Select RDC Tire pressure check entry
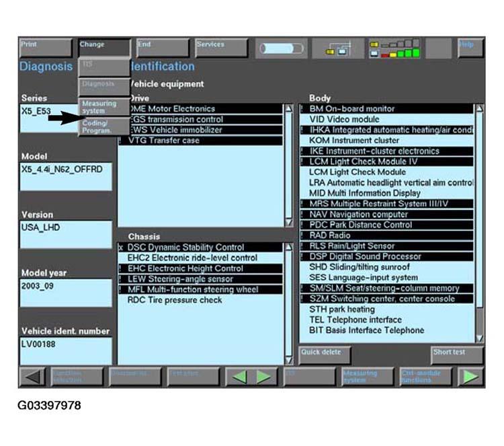Screen dimensions: 504x446 [175, 300]
